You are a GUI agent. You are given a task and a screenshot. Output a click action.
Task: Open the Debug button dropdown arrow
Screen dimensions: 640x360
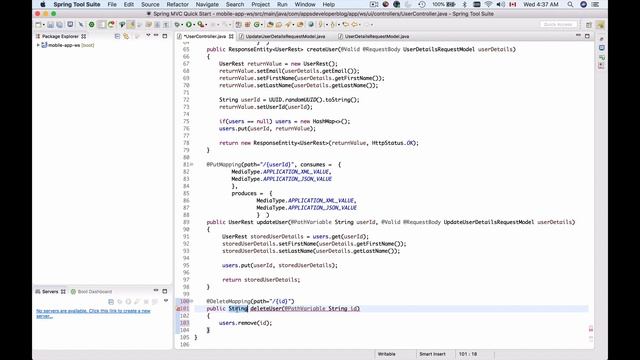tap(182, 25)
